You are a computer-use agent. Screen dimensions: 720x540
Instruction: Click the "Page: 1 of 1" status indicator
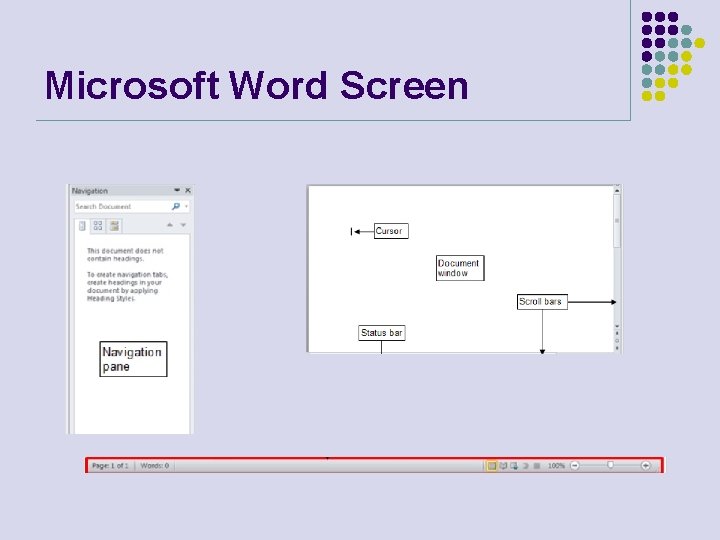click(110, 466)
